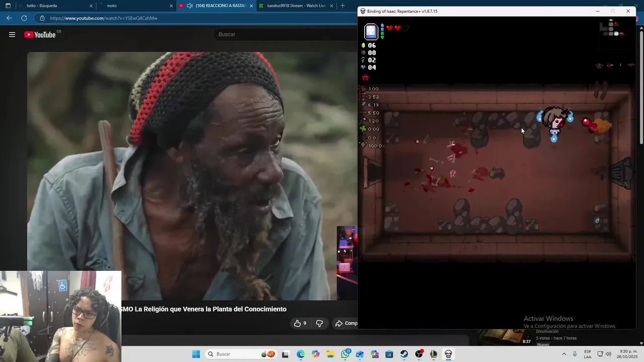
Task: Click the range stat value 5.50
Action: point(374,113)
